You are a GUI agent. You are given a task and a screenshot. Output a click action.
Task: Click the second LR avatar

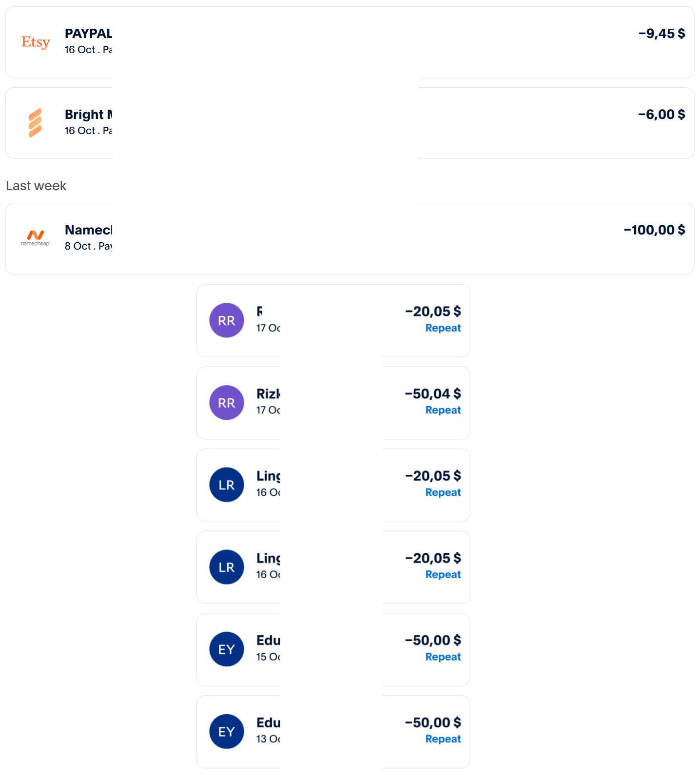click(x=227, y=567)
